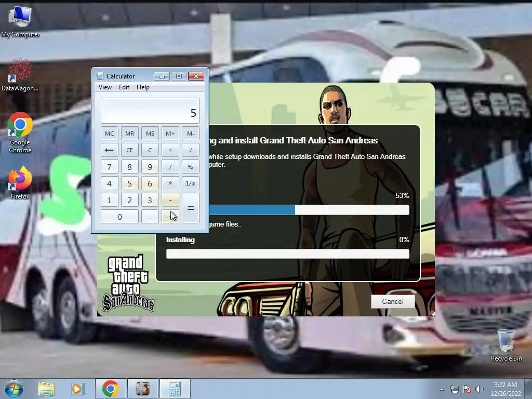532x399 pixels.
Task: Click the MS memory store key
Action: pos(150,134)
